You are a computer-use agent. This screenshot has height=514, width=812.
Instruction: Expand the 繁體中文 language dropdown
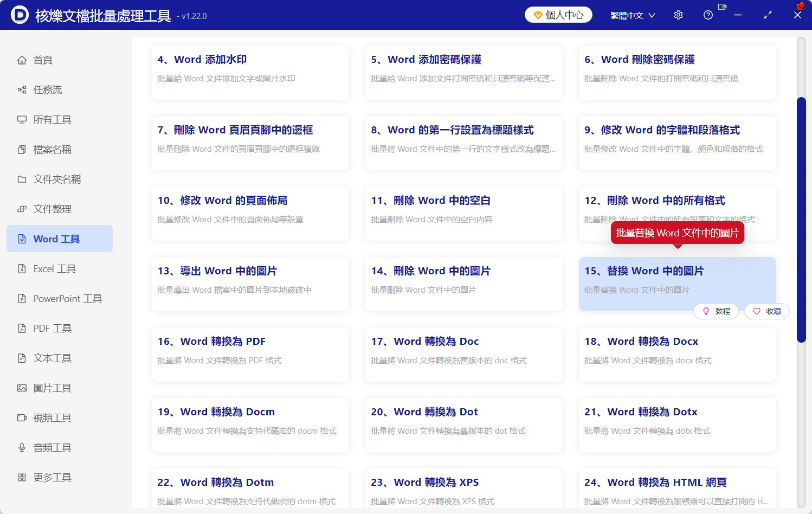(632, 15)
